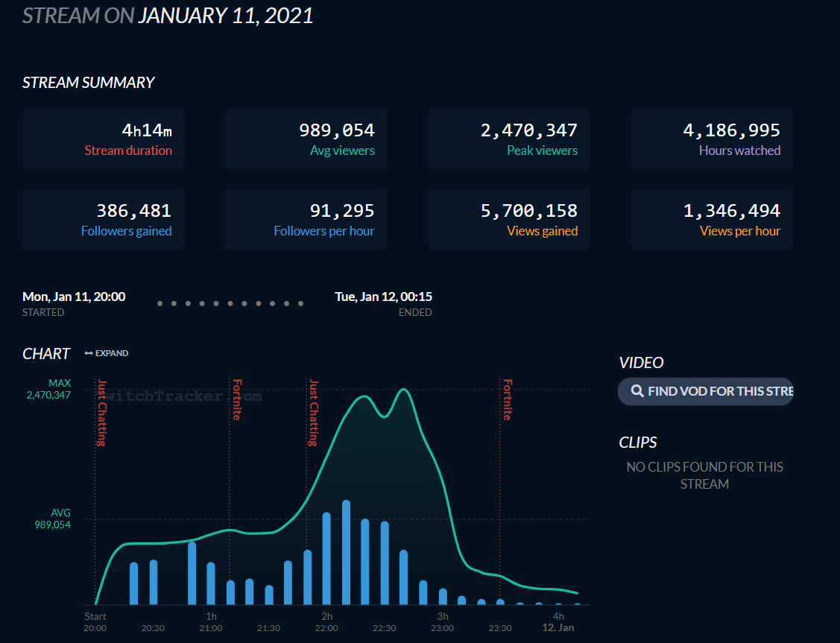Click the Avg viewers label
840x643 pixels.
342,151
